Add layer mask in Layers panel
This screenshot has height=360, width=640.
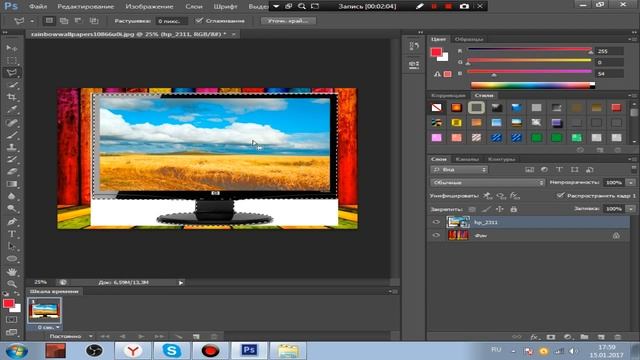point(551,337)
